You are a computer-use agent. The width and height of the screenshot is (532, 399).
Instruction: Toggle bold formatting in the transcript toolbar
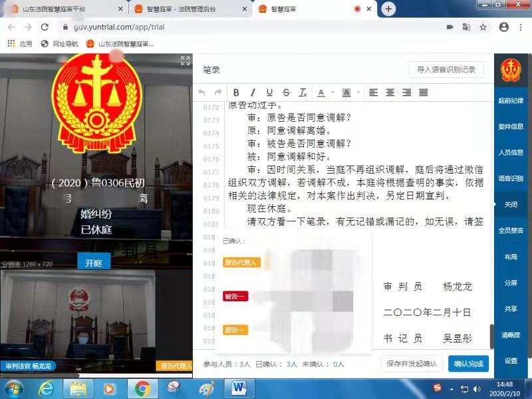click(236, 92)
